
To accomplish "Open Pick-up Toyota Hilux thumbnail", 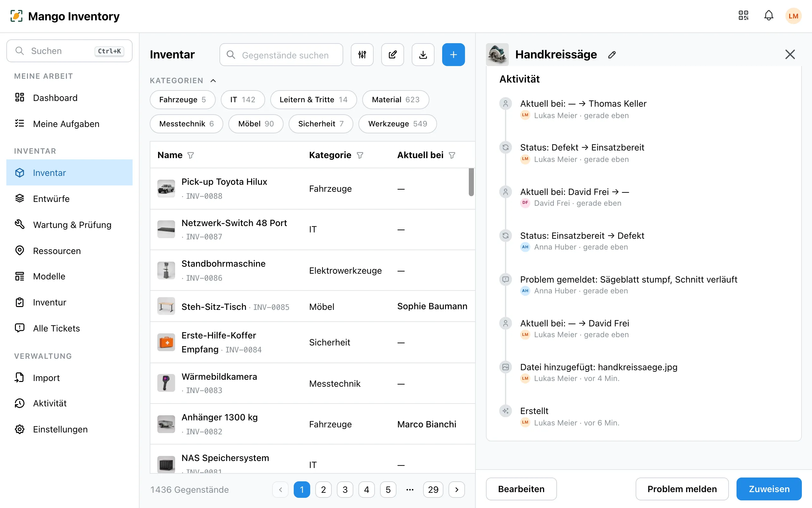I will tap(166, 189).
